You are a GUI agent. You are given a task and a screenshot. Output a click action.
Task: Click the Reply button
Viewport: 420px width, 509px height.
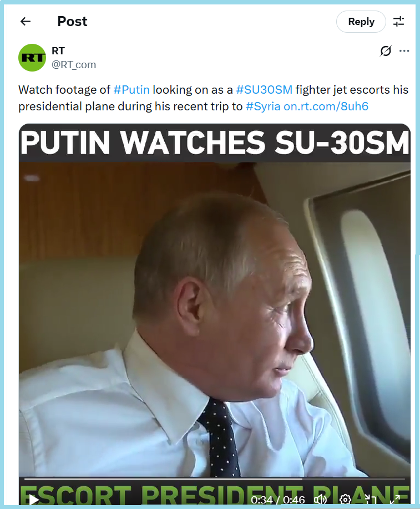361,22
